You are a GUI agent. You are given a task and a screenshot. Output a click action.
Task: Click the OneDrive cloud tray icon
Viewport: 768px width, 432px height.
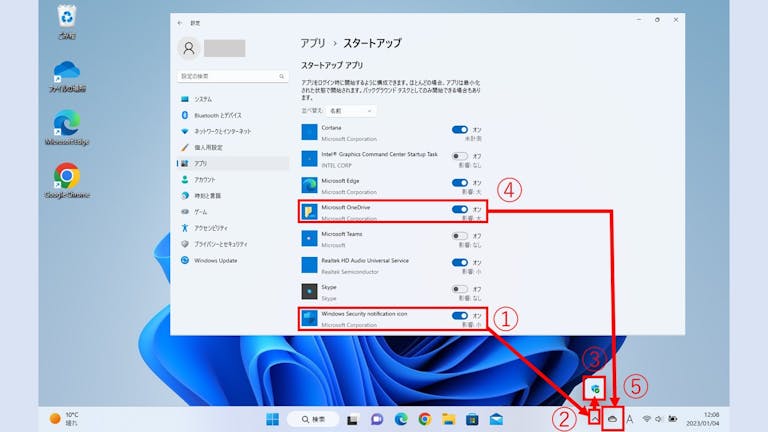(x=612, y=419)
